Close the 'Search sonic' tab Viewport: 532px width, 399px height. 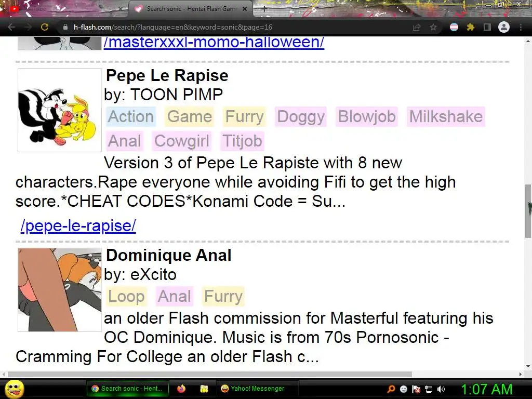[x=245, y=9]
